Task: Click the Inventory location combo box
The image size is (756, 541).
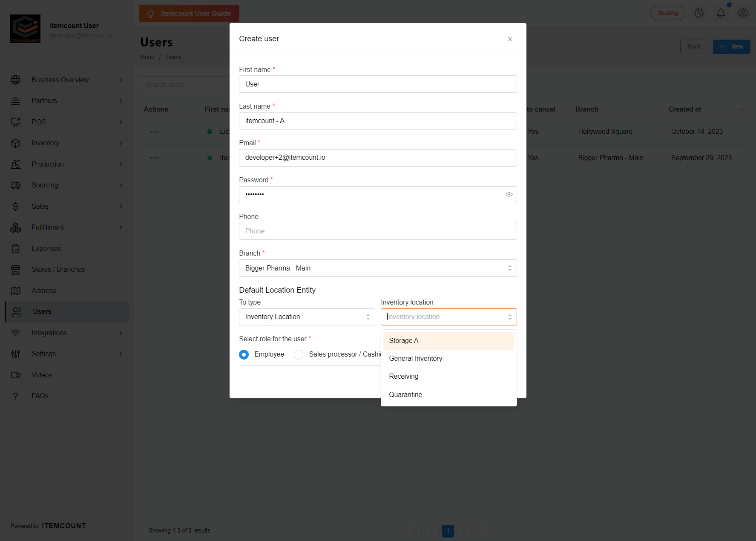Action: tap(448, 317)
